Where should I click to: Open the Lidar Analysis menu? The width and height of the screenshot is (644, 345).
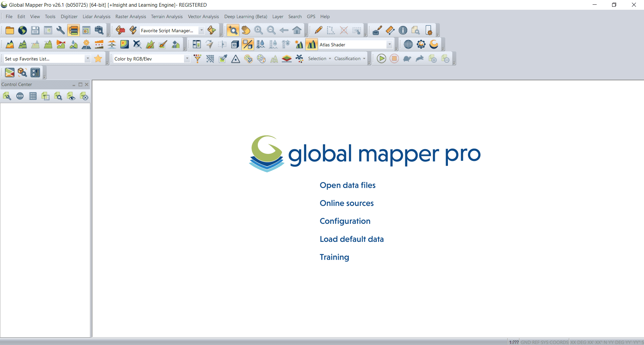point(96,16)
